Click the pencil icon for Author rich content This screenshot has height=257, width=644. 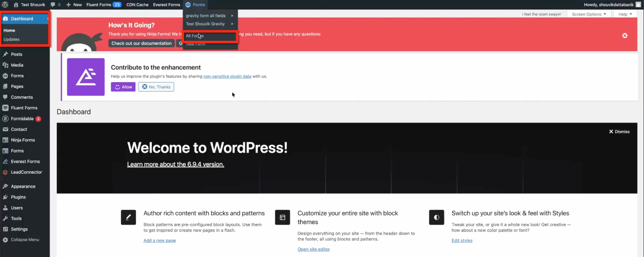pyautogui.click(x=128, y=217)
